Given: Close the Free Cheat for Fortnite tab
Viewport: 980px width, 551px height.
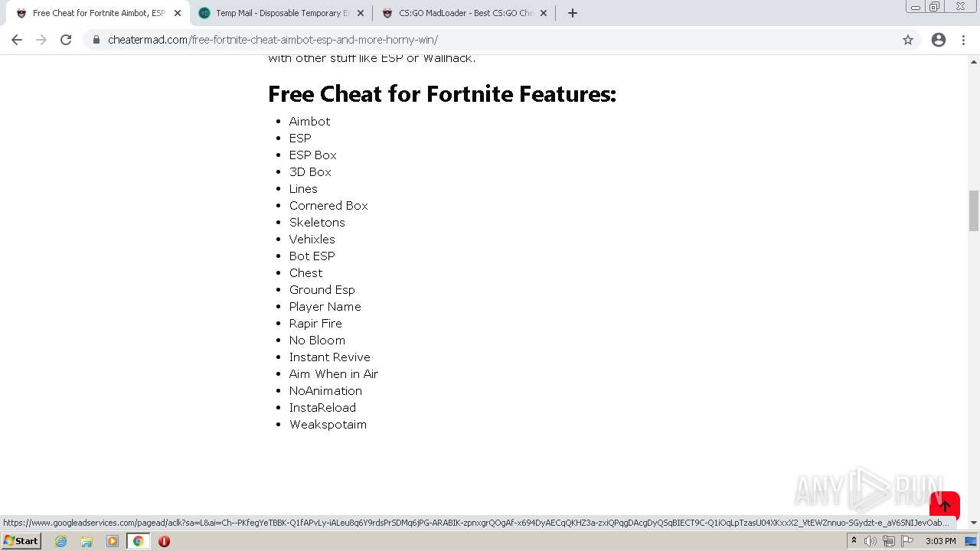Looking at the screenshot, I should [178, 13].
